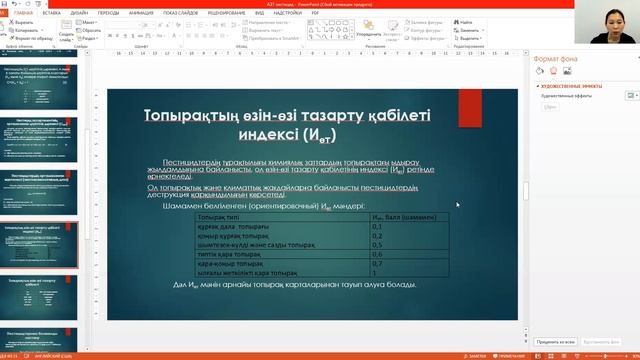
Task: Switch to Анимация ribbon tab
Action: (x=141, y=13)
